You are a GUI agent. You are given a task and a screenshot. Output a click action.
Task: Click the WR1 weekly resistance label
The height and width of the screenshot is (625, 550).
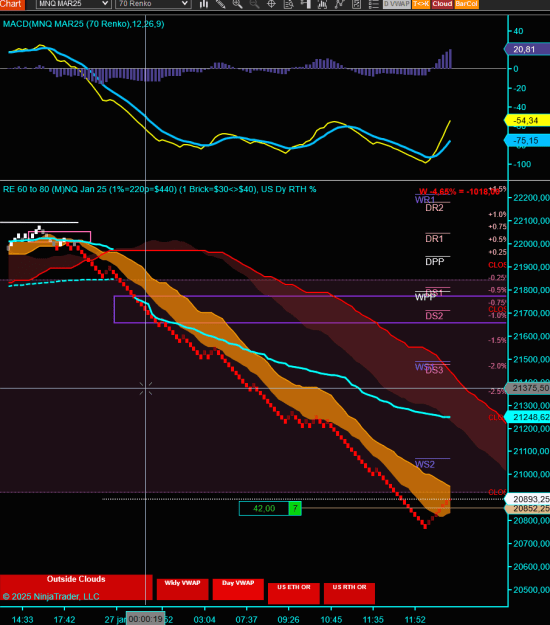(425, 200)
